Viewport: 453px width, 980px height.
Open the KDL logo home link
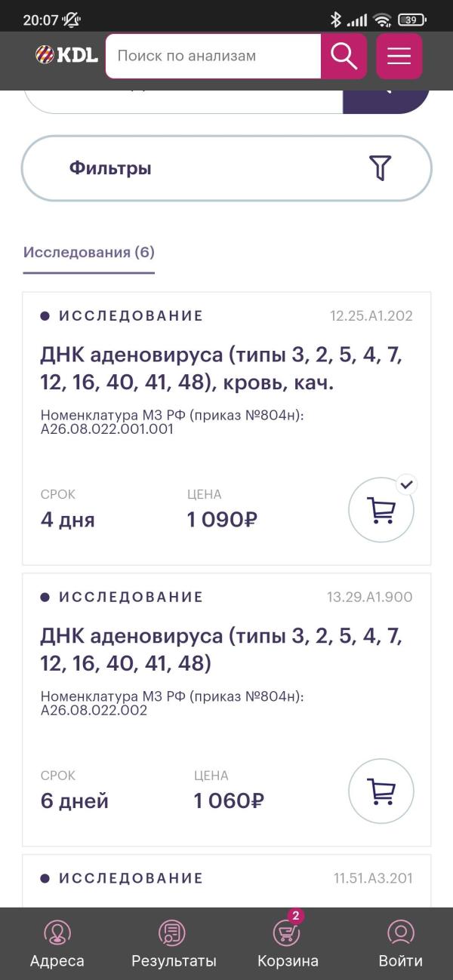(x=66, y=55)
